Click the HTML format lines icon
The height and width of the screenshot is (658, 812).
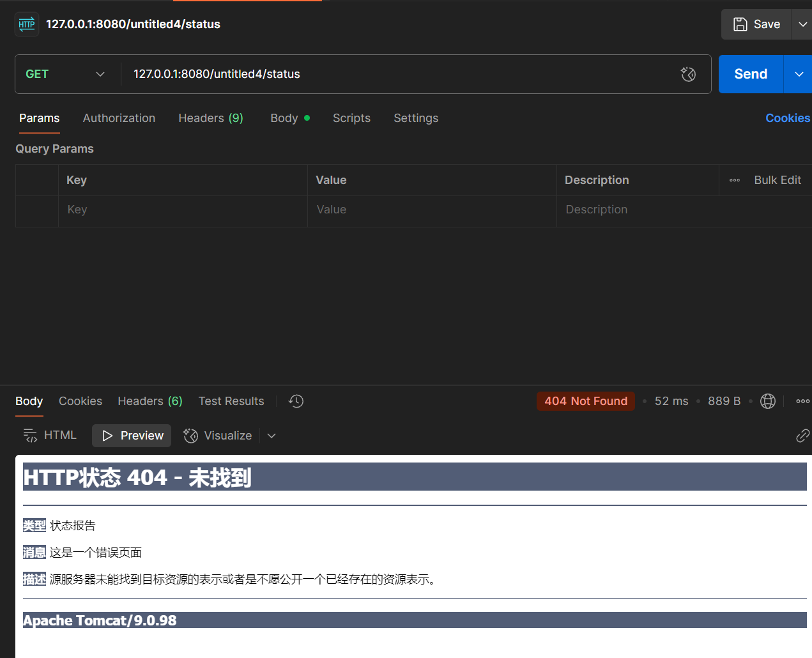point(30,436)
